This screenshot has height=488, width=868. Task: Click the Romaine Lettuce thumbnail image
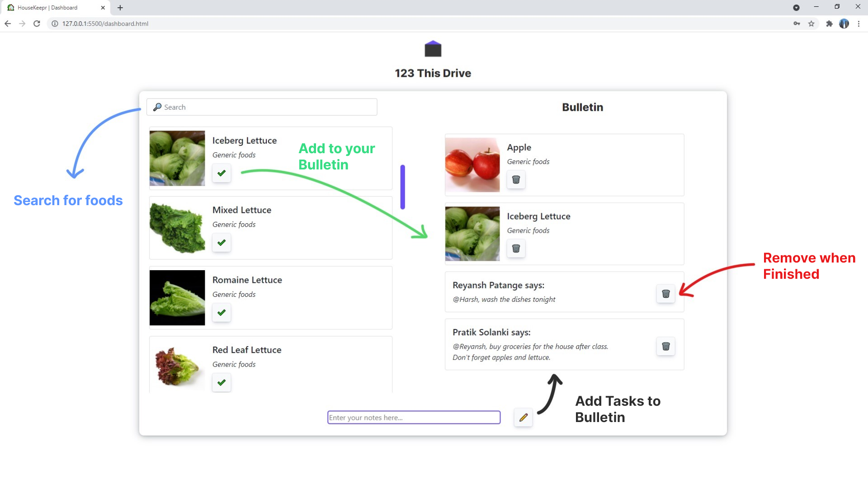click(177, 298)
